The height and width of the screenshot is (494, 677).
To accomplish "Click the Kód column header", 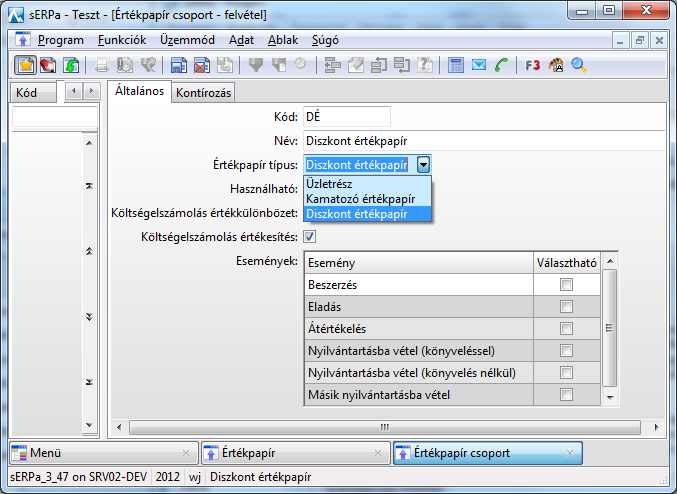I will pos(33,92).
